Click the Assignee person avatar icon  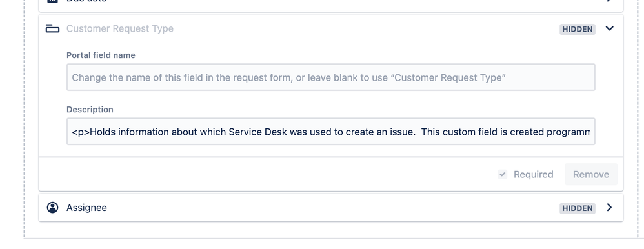point(52,208)
